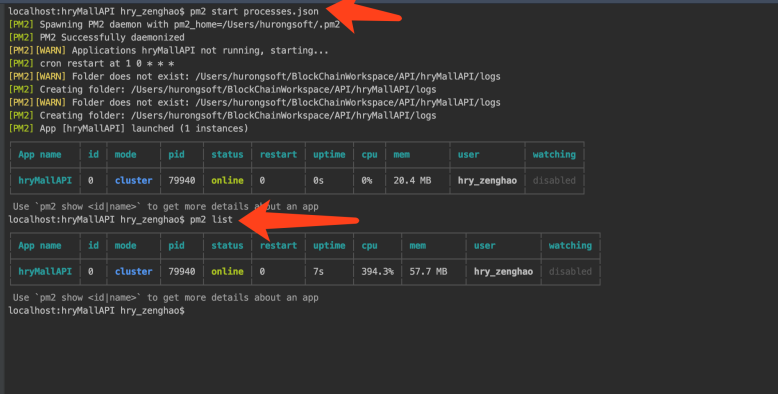The height and width of the screenshot is (394, 778).
Task: Click the 'pm2 show' hint after the 57.7 MB table
Action: 165,298
